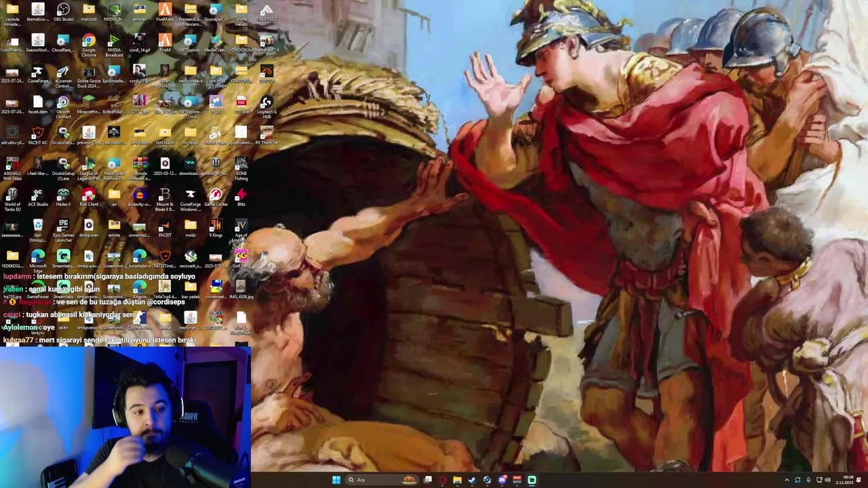
Task: Select the faceit.dem file
Action: [37, 105]
